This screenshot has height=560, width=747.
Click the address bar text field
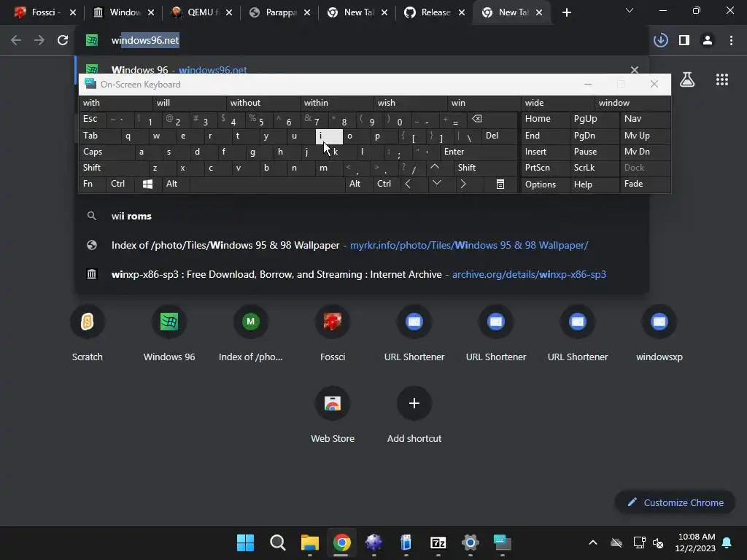tap(362, 41)
